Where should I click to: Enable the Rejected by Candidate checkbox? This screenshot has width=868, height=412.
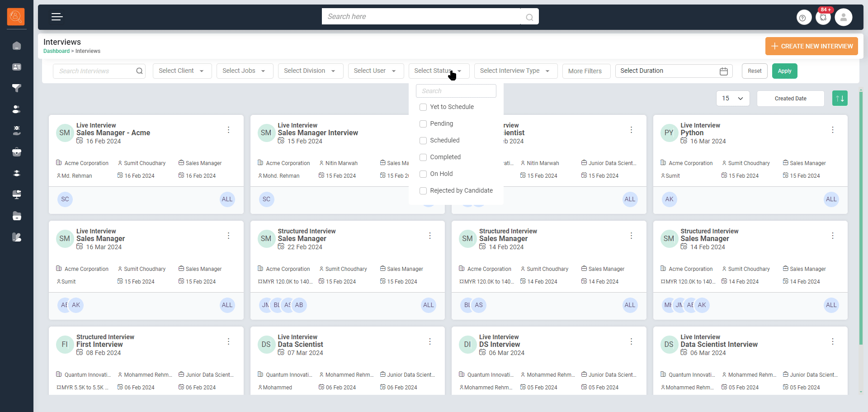(x=423, y=191)
